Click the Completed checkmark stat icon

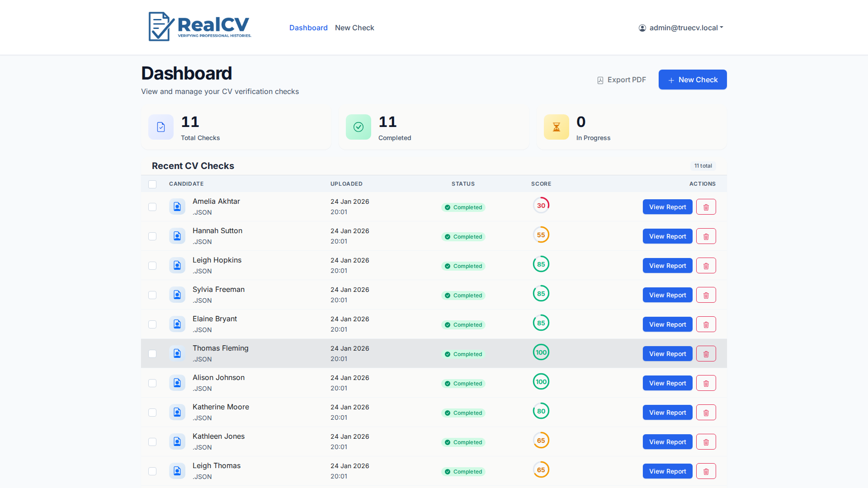point(358,127)
